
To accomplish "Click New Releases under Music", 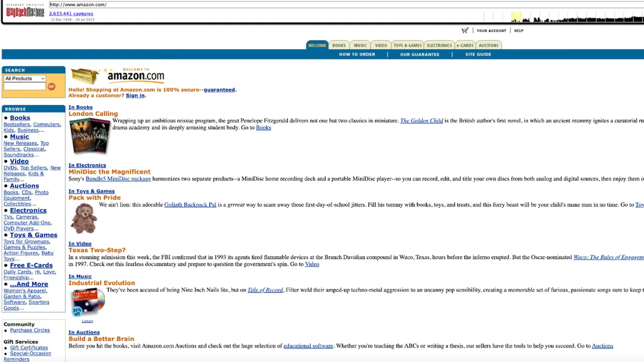I will pyautogui.click(x=20, y=143).
